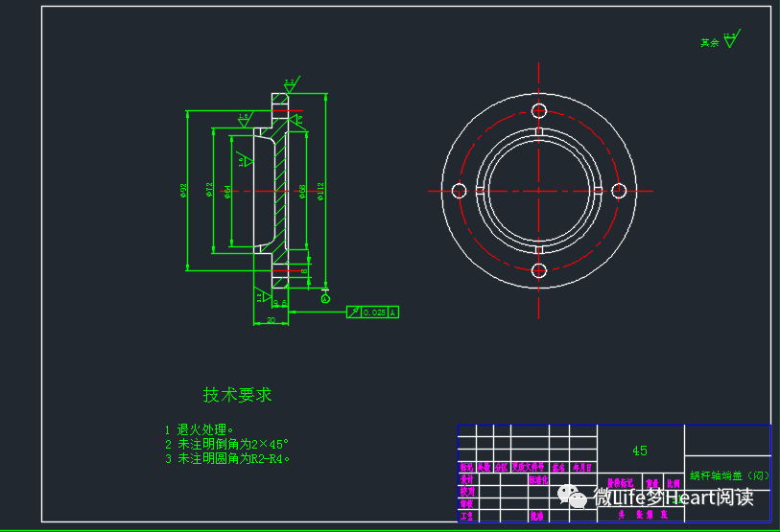Click the 年月日 title block cell

coord(582,468)
